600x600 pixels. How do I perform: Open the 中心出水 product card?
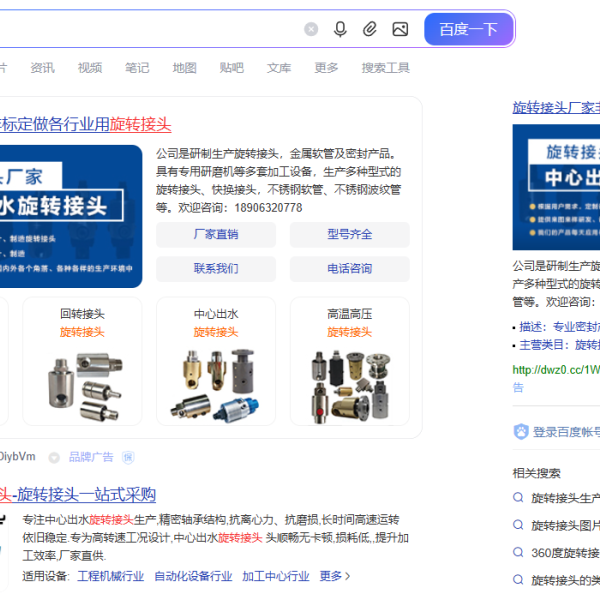(x=216, y=361)
